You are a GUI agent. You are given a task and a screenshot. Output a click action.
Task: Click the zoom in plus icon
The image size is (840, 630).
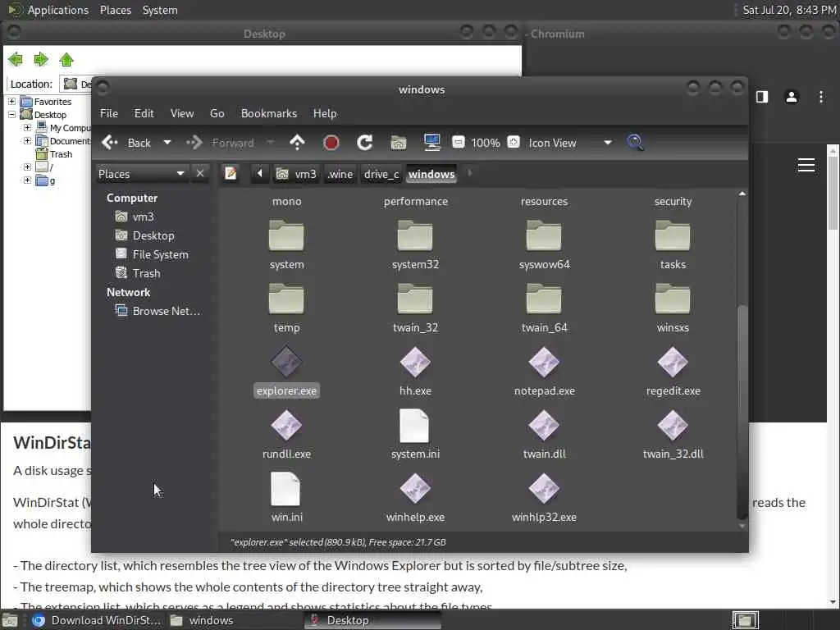coord(514,142)
